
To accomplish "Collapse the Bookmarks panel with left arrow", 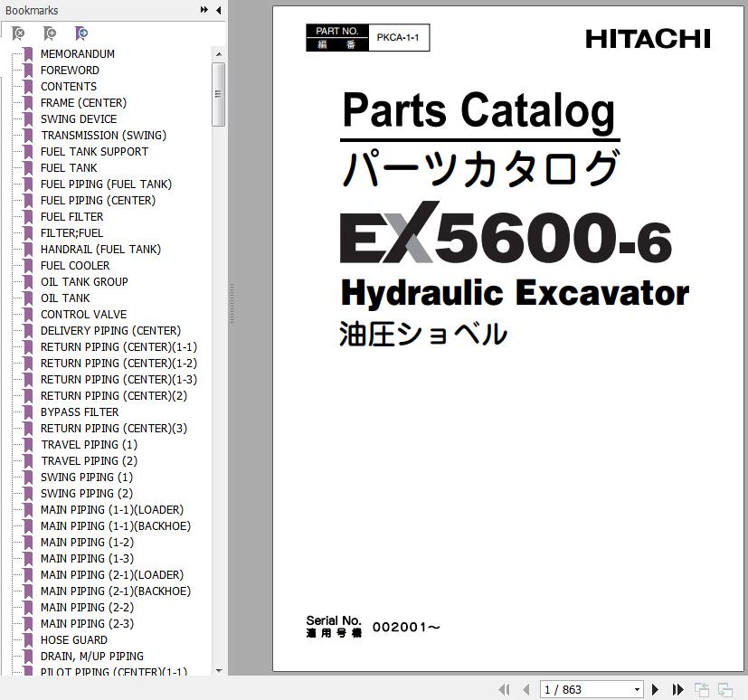I will [219, 10].
